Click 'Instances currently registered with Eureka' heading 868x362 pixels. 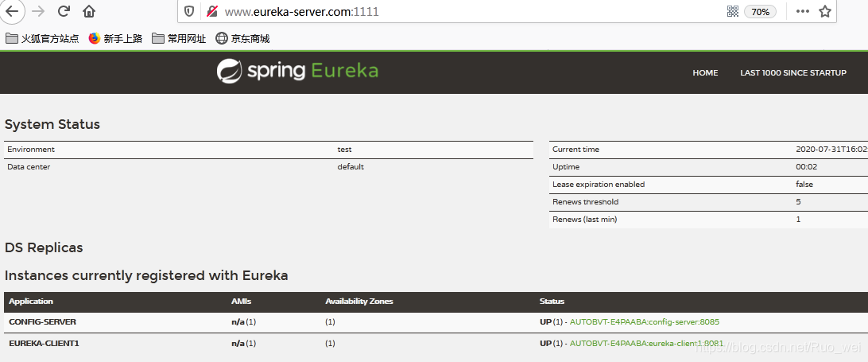(146, 275)
